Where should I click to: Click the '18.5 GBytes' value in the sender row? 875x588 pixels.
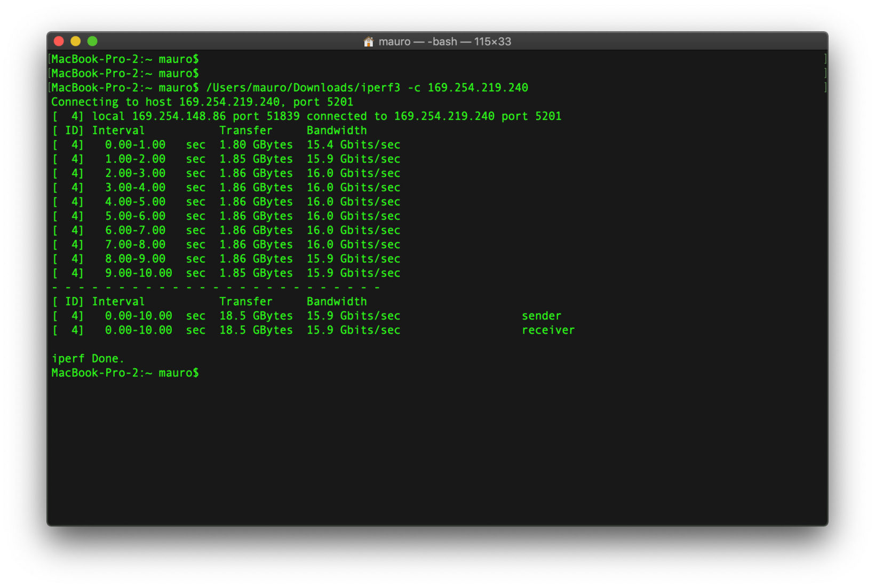[x=256, y=316]
